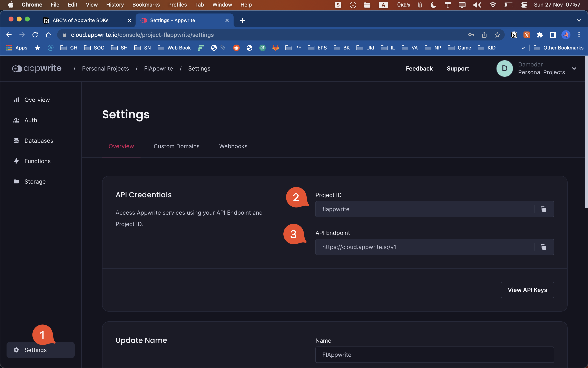Share this page from address bar

tap(484, 35)
